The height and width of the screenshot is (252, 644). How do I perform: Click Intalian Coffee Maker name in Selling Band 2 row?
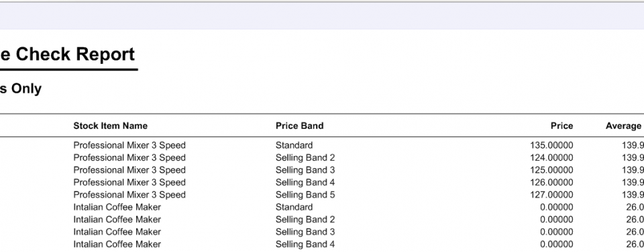click(x=117, y=220)
